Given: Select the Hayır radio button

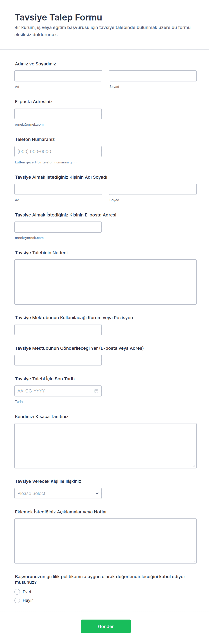Looking at the screenshot, I should point(17,600).
